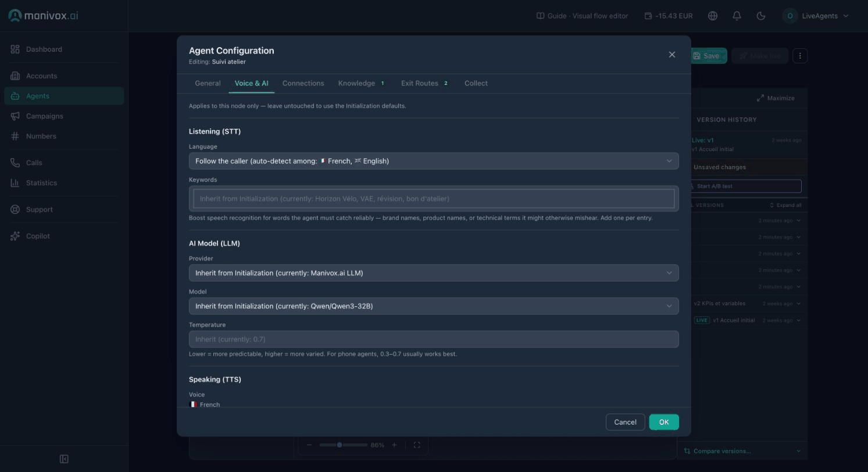Open the Exit Routes tab
The width and height of the screenshot is (868, 472).
(425, 83)
